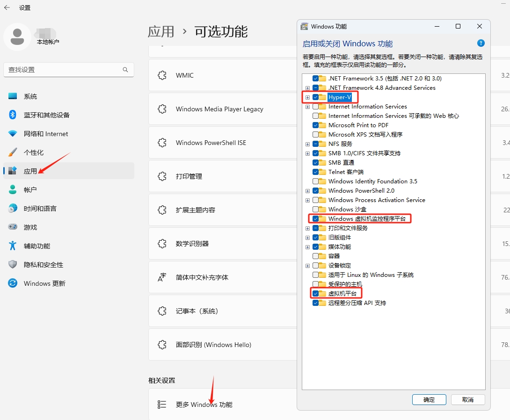This screenshot has width=510, height=420.
Task: Open Accounts settings in sidebar
Action: click(69, 189)
